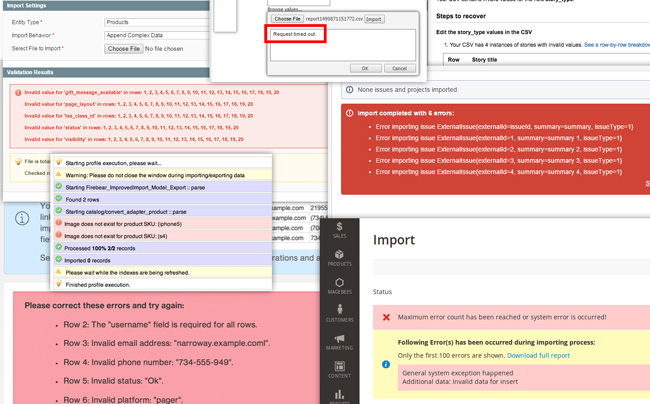This screenshot has height=404, width=650.
Task: Open the Entity Type Products dropdown
Action: pyautogui.click(x=157, y=22)
